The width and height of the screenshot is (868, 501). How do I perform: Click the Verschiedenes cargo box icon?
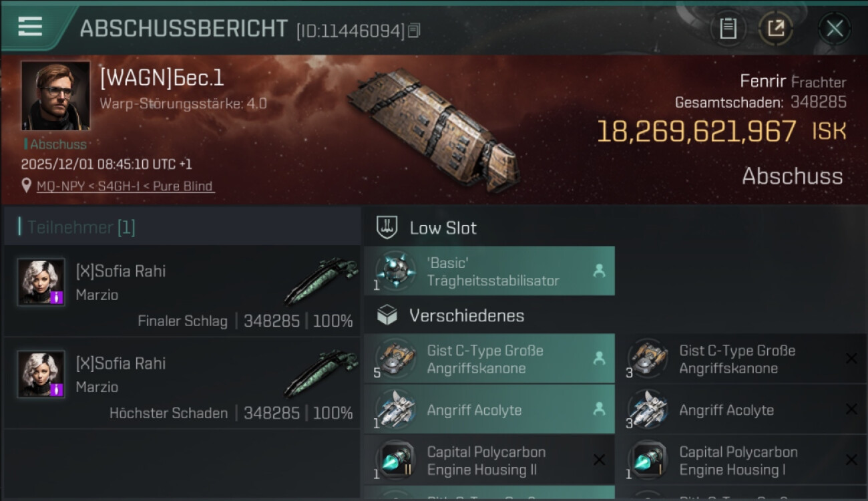click(387, 315)
